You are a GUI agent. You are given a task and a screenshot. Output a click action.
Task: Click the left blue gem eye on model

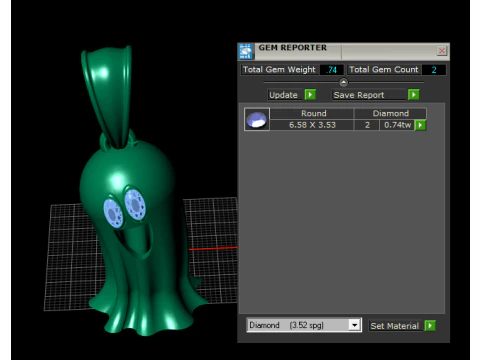[x=113, y=213]
